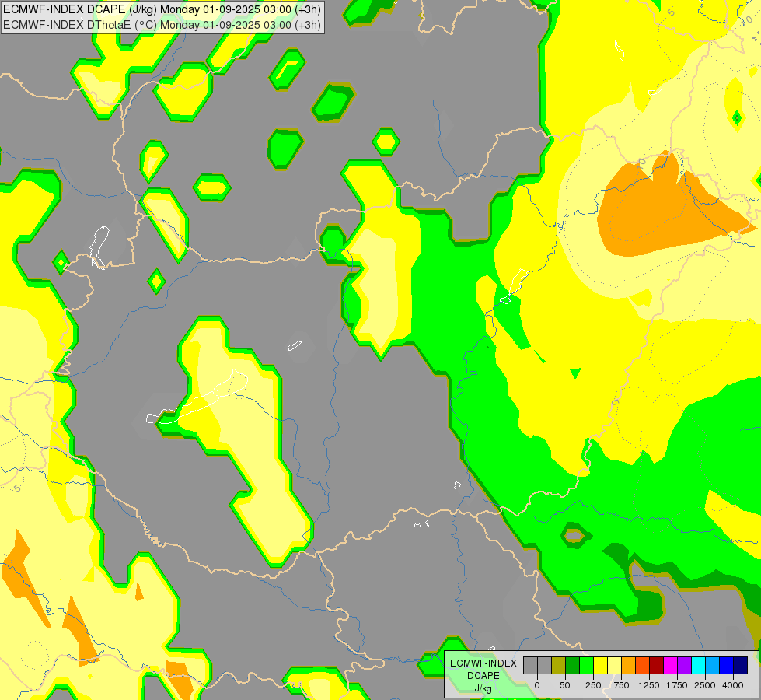Click the bright green legend swatch
The image size is (761, 700).
pyautogui.click(x=586, y=665)
